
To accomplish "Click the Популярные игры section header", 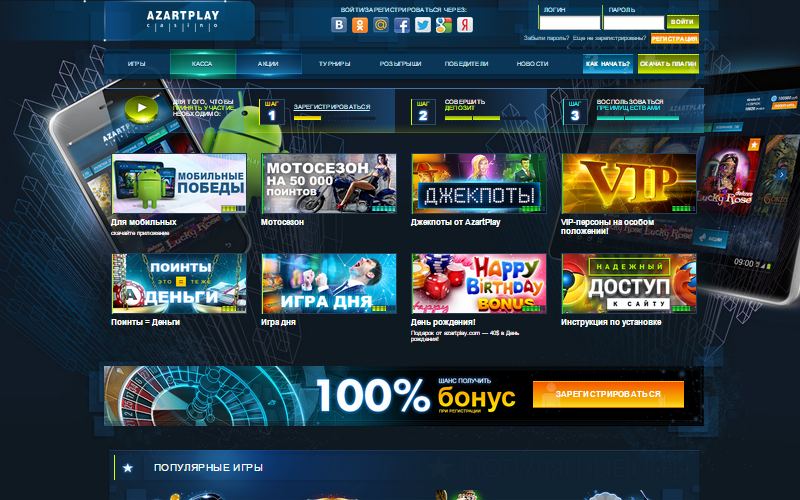I will (x=208, y=467).
